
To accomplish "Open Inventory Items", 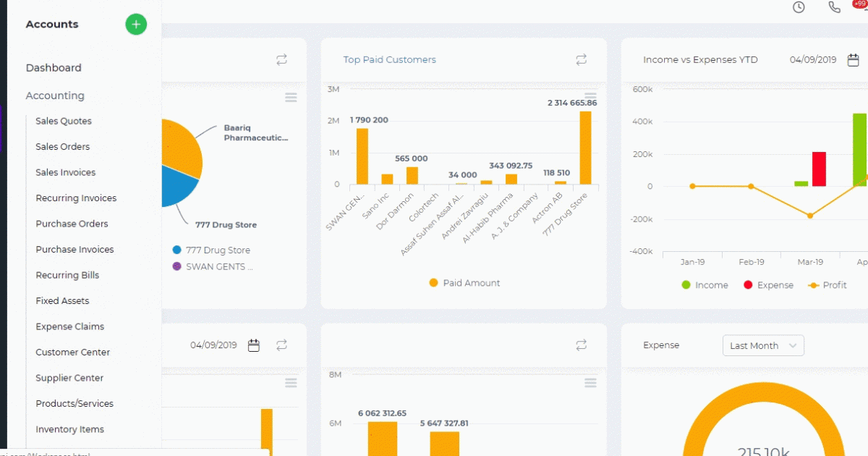I will [70, 429].
